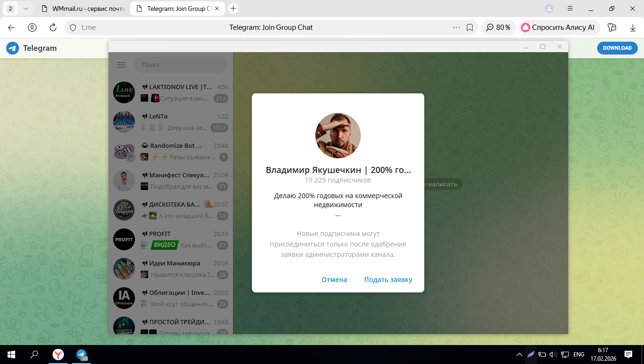This screenshot has height=364, width=644.
Task: Click the ДИСКОТЕКА БА... channel avatar
Action: pyautogui.click(x=124, y=210)
